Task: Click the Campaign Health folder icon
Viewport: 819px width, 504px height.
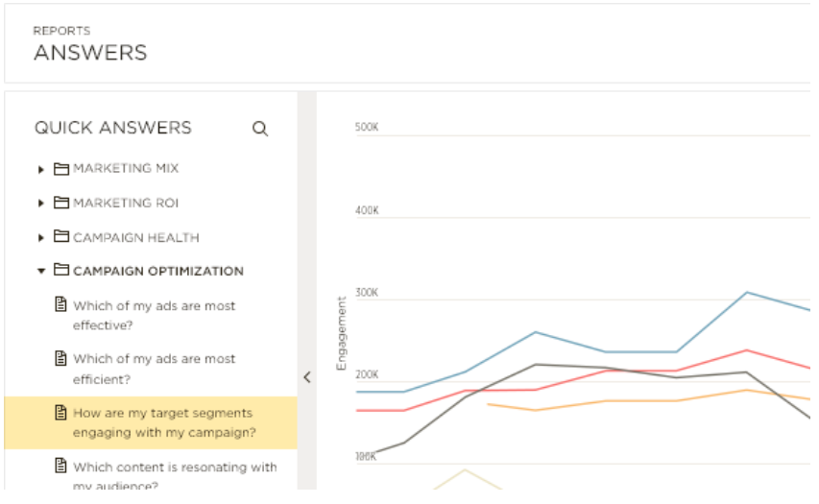Action: coord(61,237)
